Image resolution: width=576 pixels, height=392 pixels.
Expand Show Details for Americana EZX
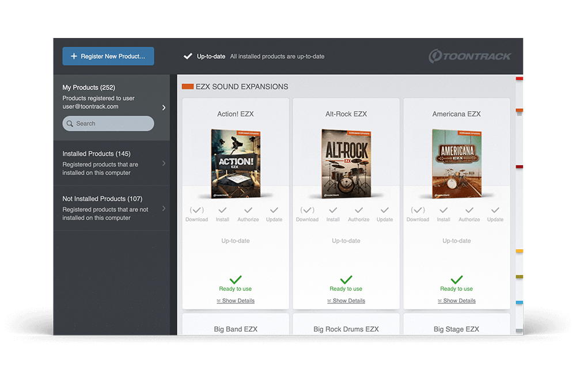coord(457,300)
